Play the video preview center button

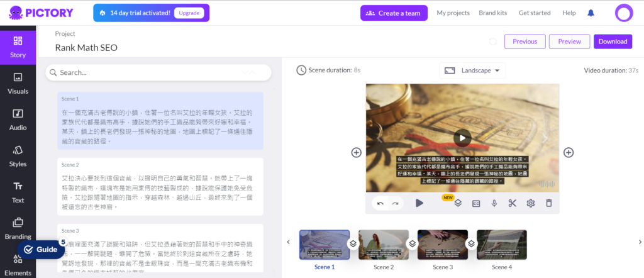coord(462,138)
